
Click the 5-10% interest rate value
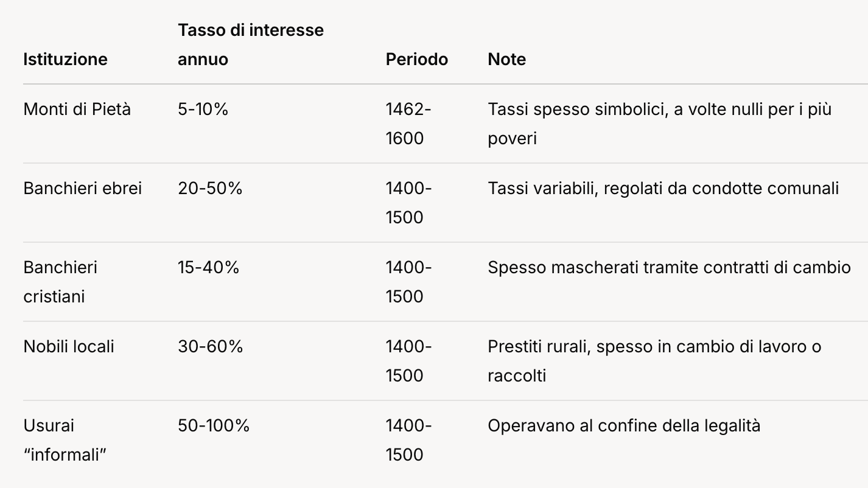coord(203,110)
